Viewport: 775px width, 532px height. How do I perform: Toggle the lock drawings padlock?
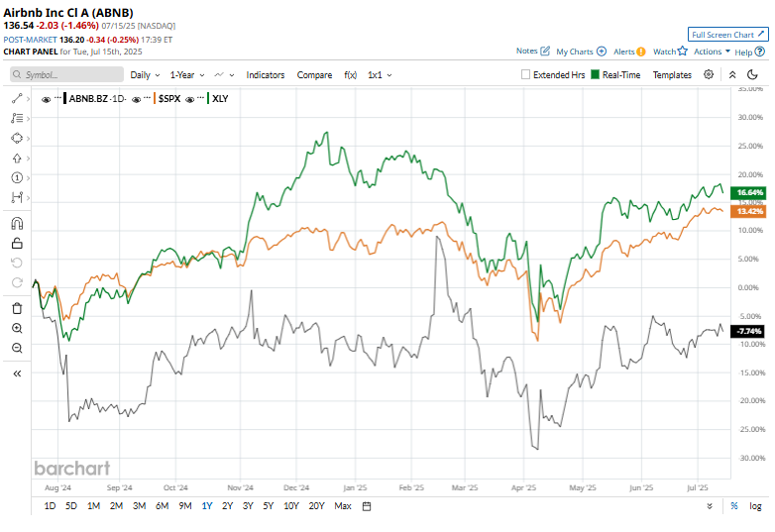17,243
